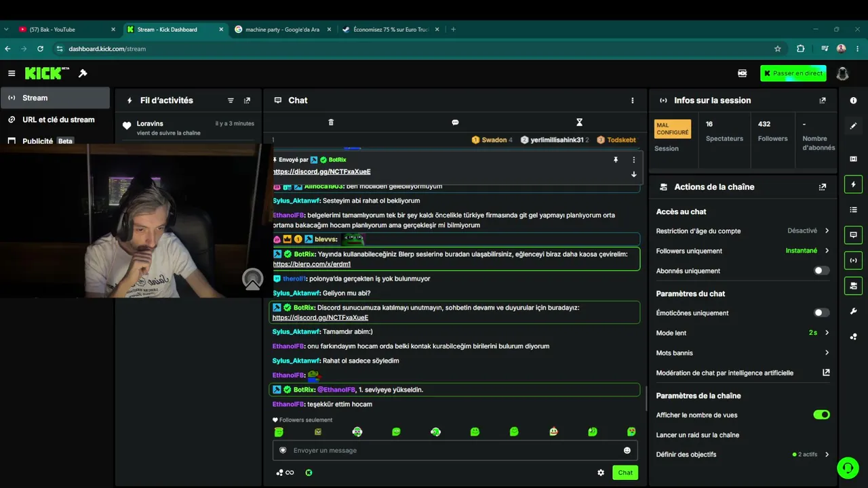Open the blerp.com/x/erdm1 link

coord(312,264)
